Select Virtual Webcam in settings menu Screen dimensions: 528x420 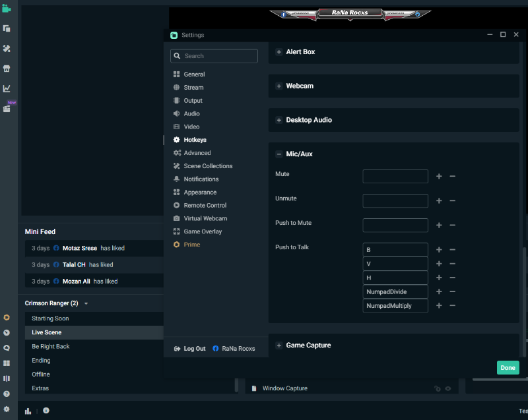coord(205,218)
